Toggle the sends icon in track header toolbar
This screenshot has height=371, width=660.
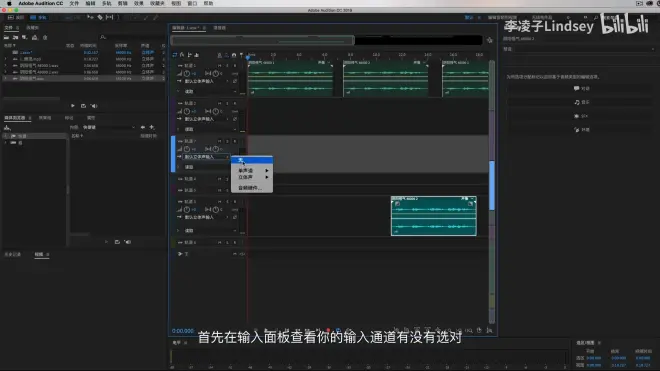pyautogui.click(x=189, y=55)
